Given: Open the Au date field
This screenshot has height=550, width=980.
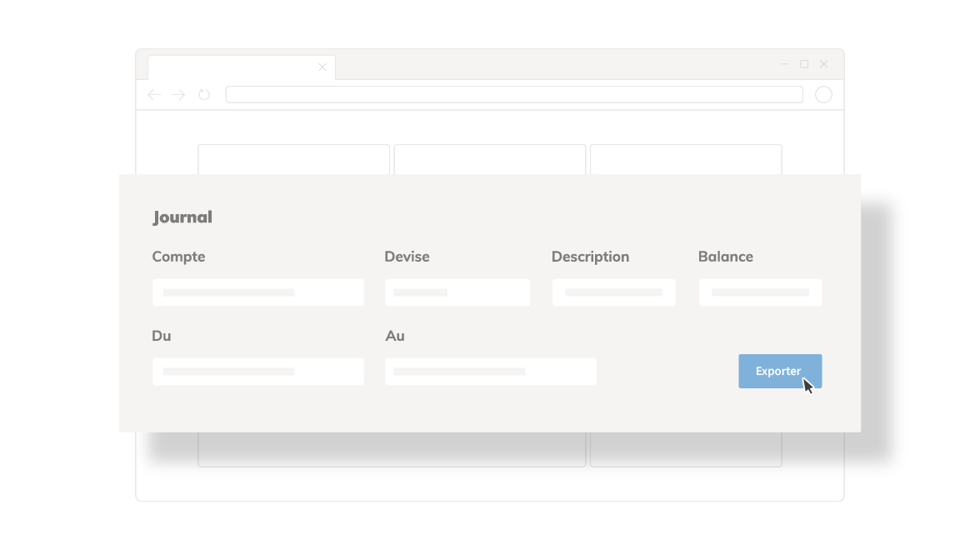Looking at the screenshot, I should [492, 372].
